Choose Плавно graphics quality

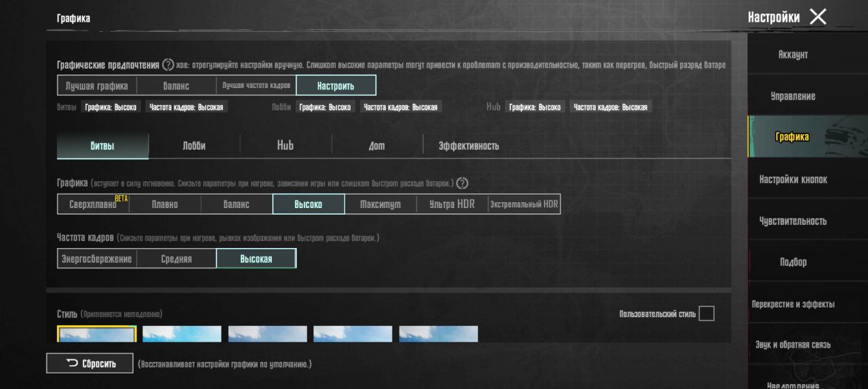165,204
